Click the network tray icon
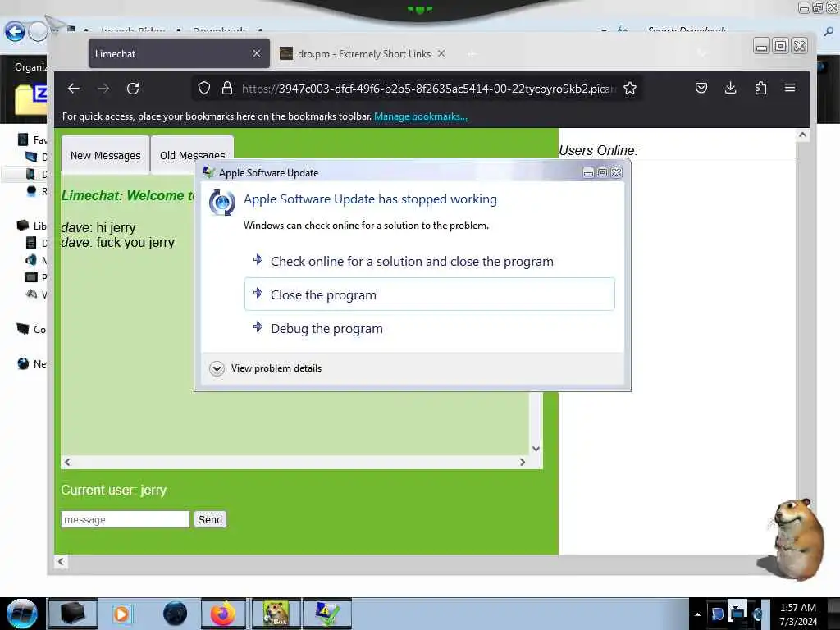 [x=737, y=614]
